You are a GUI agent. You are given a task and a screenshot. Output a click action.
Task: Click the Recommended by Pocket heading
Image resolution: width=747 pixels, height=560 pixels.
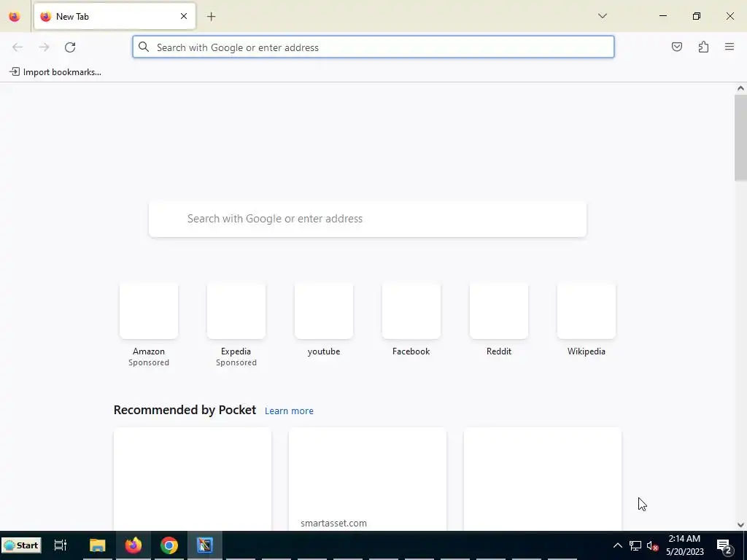(x=185, y=410)
